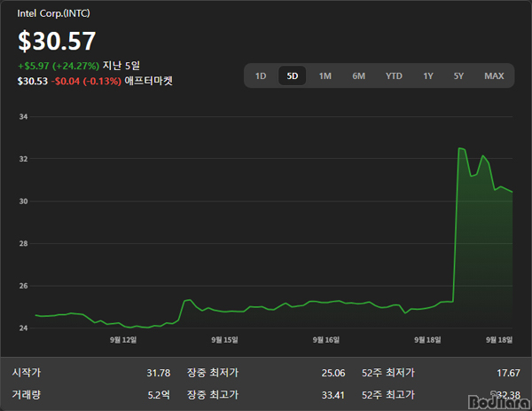Click the -$0.04 (-0.13%) after-market change
Screen dimensions: 532x411
(x=86, y=81)
